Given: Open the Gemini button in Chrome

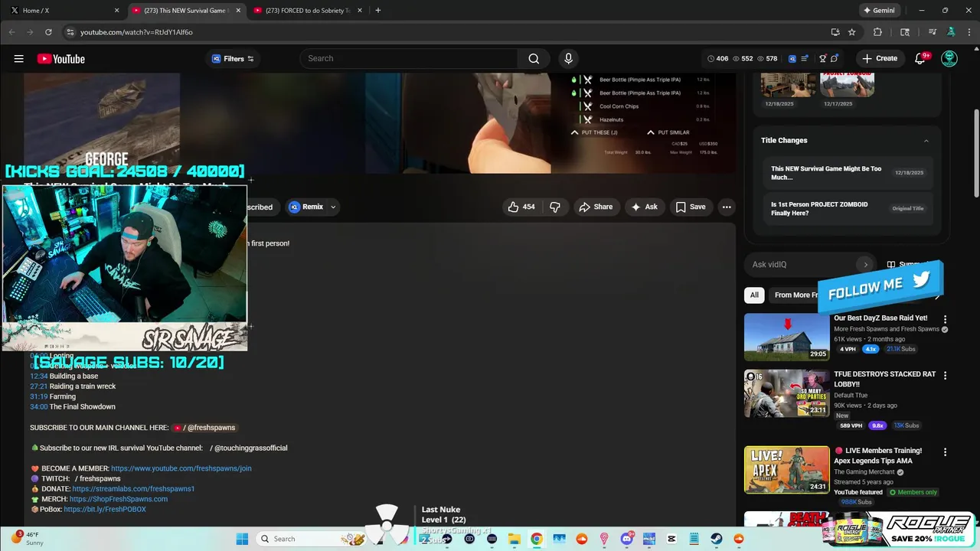Looking at the screenshot, I should [879, 11].
